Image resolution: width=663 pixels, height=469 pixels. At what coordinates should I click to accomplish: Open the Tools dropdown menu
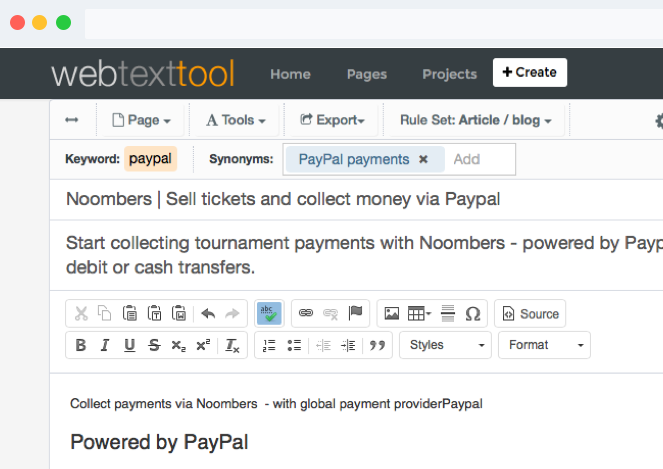click(236, 120)
